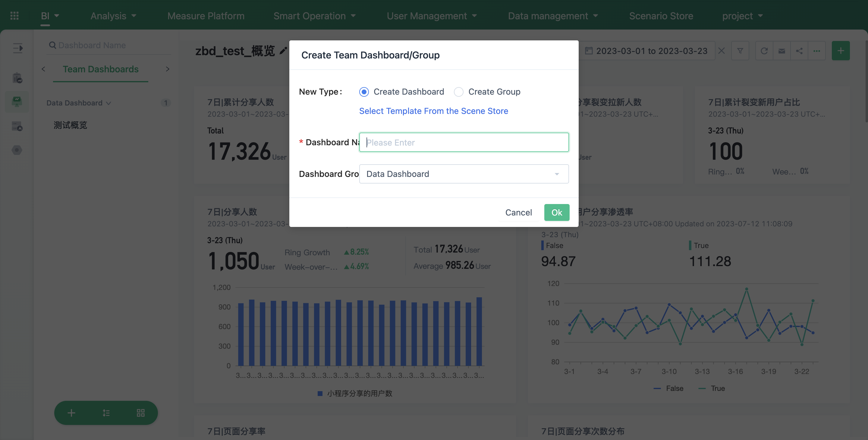Screen dimensions: 868x440
Task: Expand Team Dashboards with right chevron
Action: (x=168, y=69)
